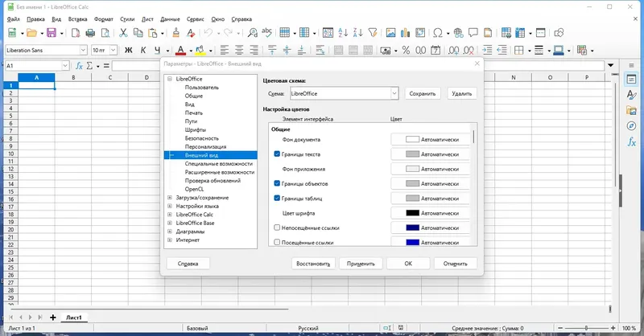Click the Print icon in toolbar

pyautogui.click(x=90, y=33)
